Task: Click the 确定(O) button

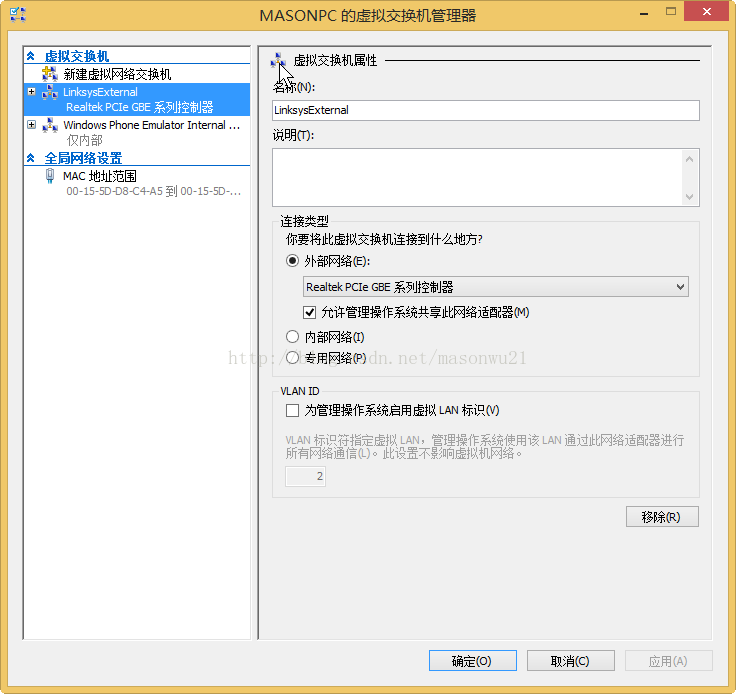Action: 473,661
